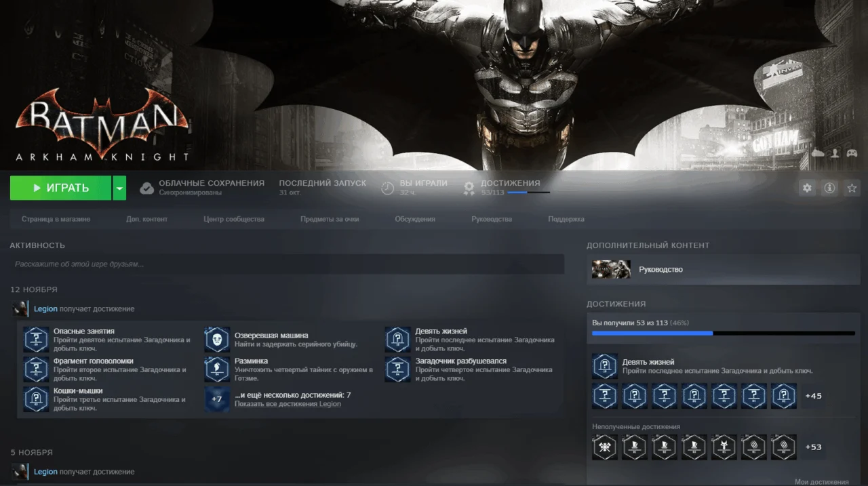The width and height of the screenshot is (868, 486).
Task: Click the Загадочник разбушевался achievement icon
Action: [398, 369]
